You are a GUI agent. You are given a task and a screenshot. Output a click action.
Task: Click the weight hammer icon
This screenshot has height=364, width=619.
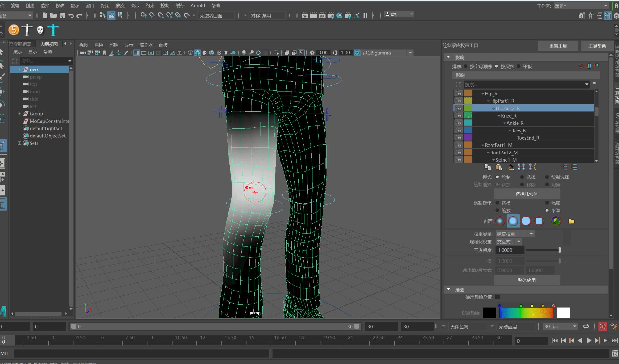coord(510,167)
